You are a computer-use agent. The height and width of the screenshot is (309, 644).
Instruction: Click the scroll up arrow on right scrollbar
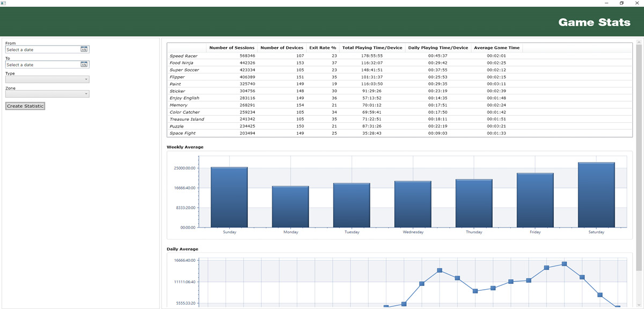coord(639,41)
